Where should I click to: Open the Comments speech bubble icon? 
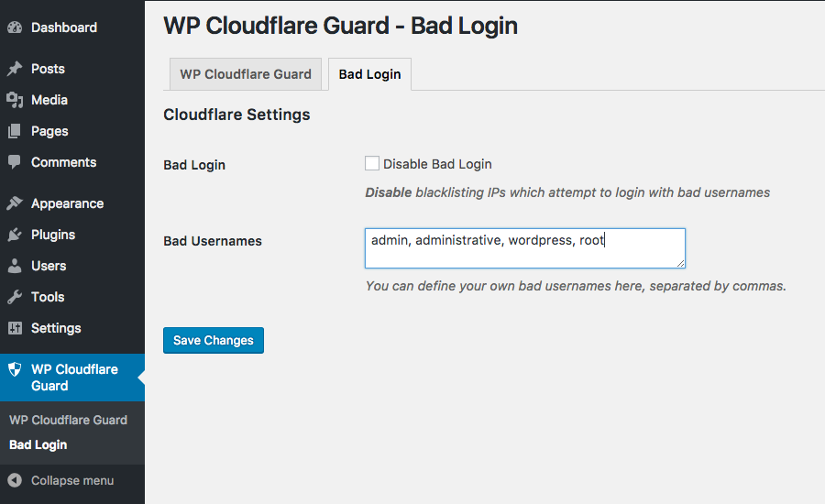click(15, 162)
